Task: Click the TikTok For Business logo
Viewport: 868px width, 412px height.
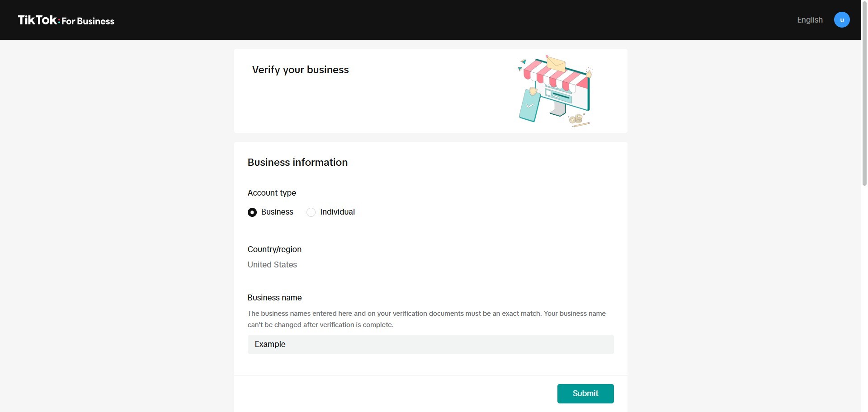Action: pyautogui.click(x=66, y=20)
